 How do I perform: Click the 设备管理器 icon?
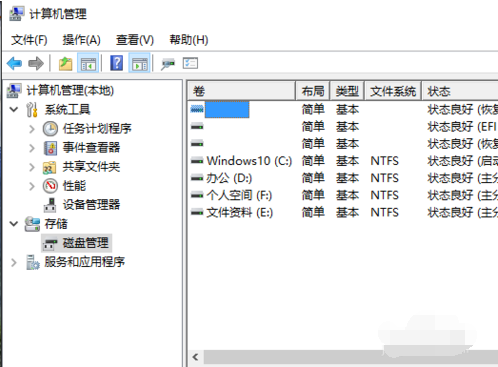pyautogui.click(x=50, y=205)
